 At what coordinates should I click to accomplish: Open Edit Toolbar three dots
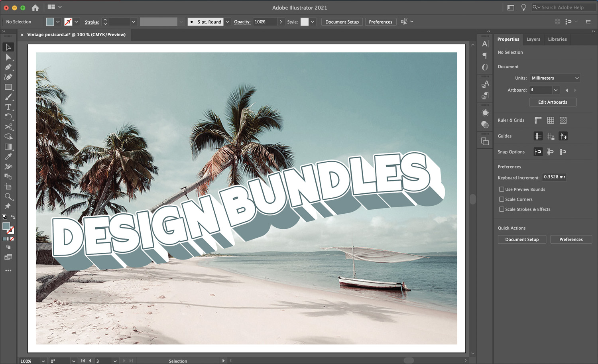[x=8, y=270]
